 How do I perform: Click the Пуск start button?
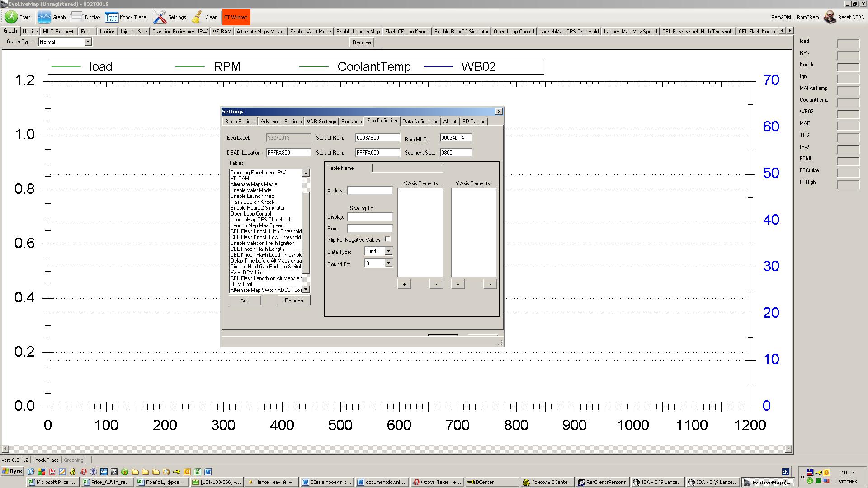click(12, 471)
